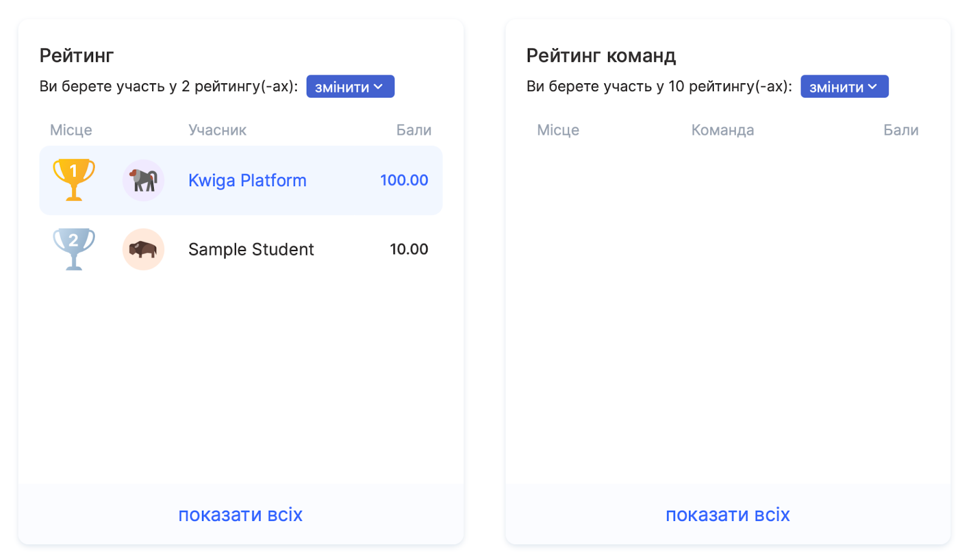Click the Sample Student bison avatar
Image resolution: width=973 pixels, height=560 pixels.
pos(144,249)
